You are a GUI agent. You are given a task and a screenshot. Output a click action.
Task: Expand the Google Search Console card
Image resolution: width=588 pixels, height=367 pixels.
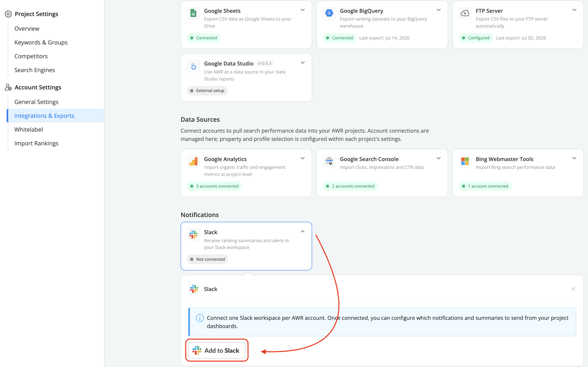438,158
